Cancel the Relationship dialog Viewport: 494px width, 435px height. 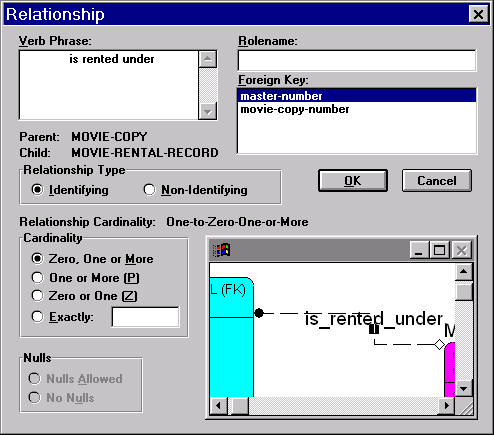pyautogui.click(x=437, y=180)
